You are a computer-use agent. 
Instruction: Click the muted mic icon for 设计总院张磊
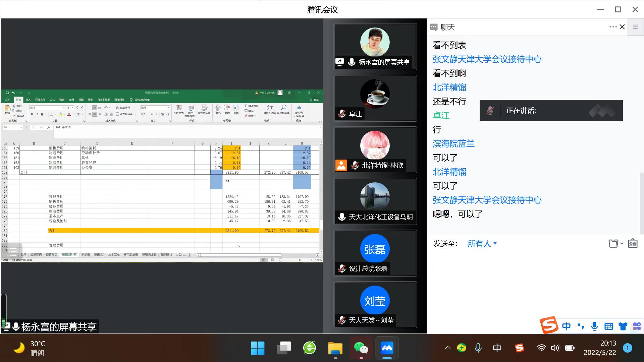point(342,269)
